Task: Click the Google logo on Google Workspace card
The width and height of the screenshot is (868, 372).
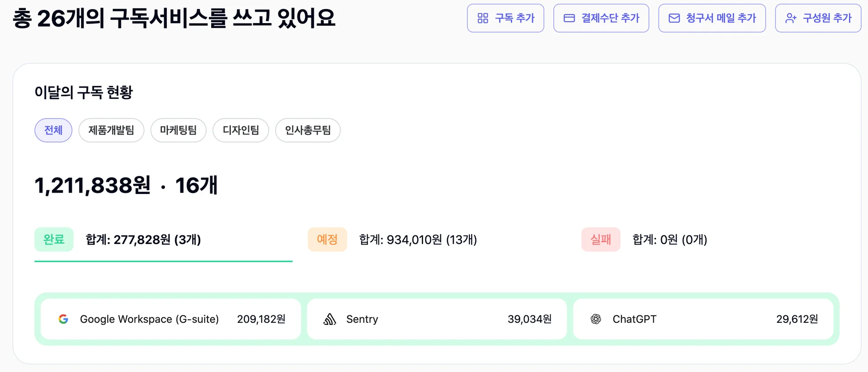Action: click(x=63, y=319)
